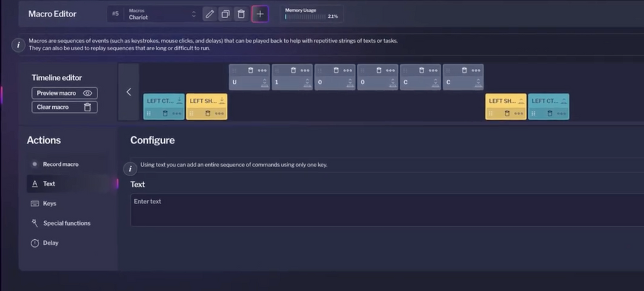Delete macro using header trash icon

click(x=241, y=14)
